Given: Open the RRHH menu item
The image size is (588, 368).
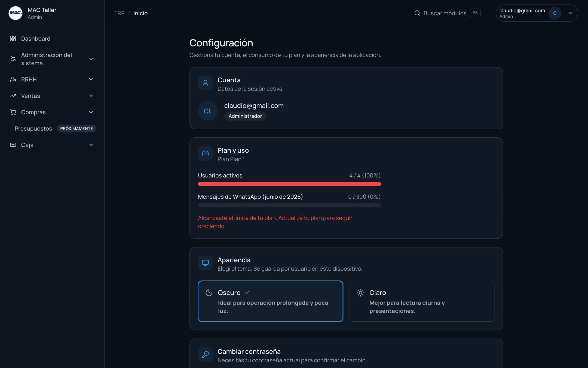Looking at the screenshot, I should point(52,79).
